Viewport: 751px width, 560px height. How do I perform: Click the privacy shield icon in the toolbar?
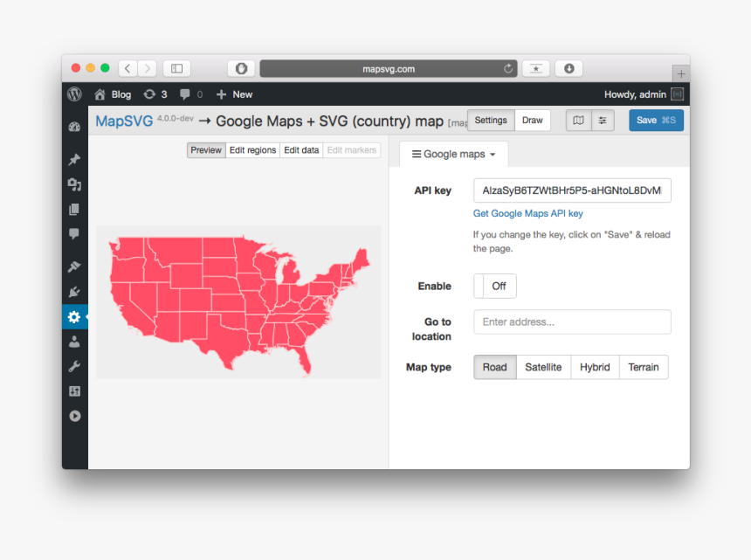pyautogui.click(x=241, y=68)
